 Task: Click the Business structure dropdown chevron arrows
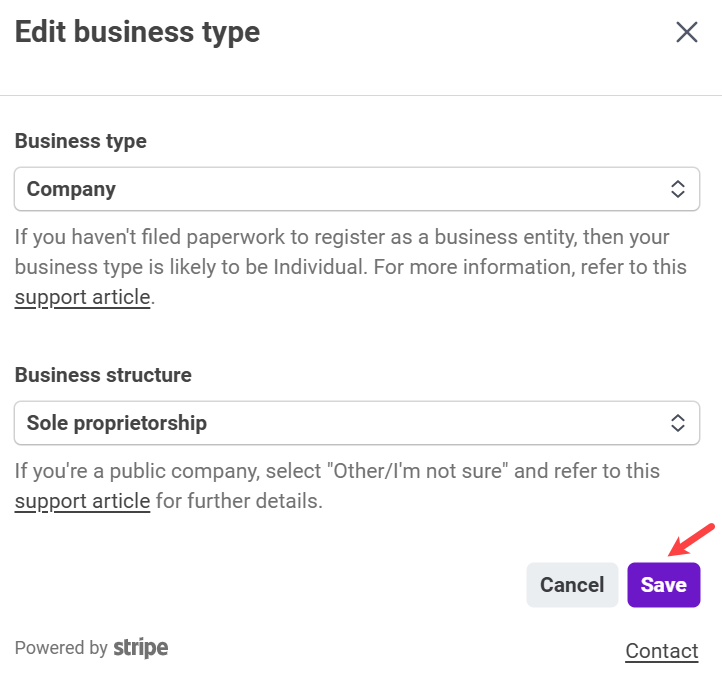tap(677, 423)
